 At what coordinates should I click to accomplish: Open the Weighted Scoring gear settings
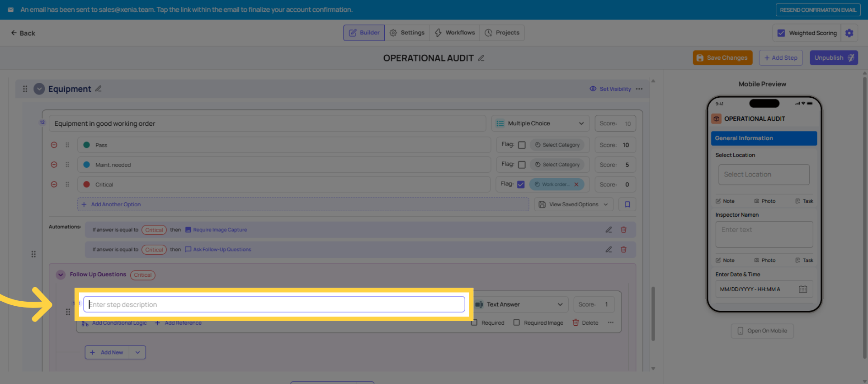849,33
